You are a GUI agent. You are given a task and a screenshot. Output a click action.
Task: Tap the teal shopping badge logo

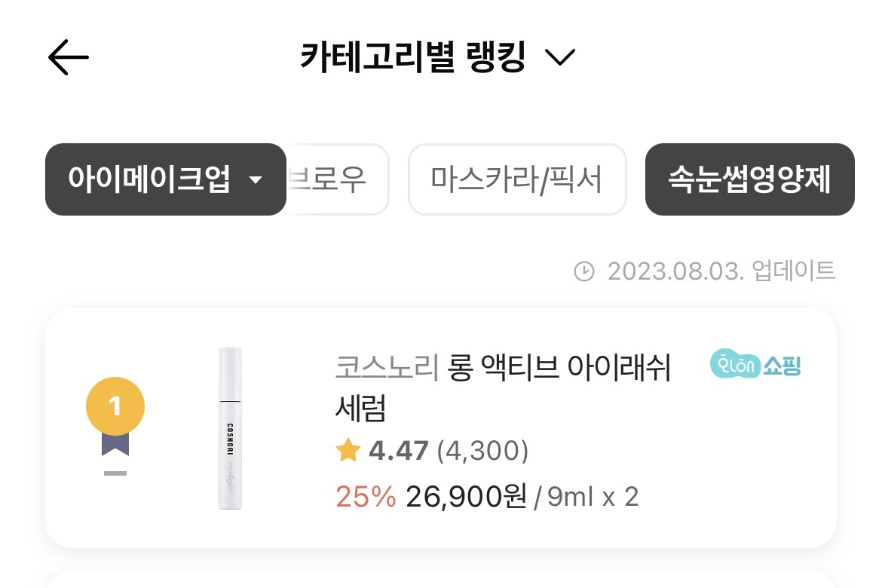[x=755, y=365]
